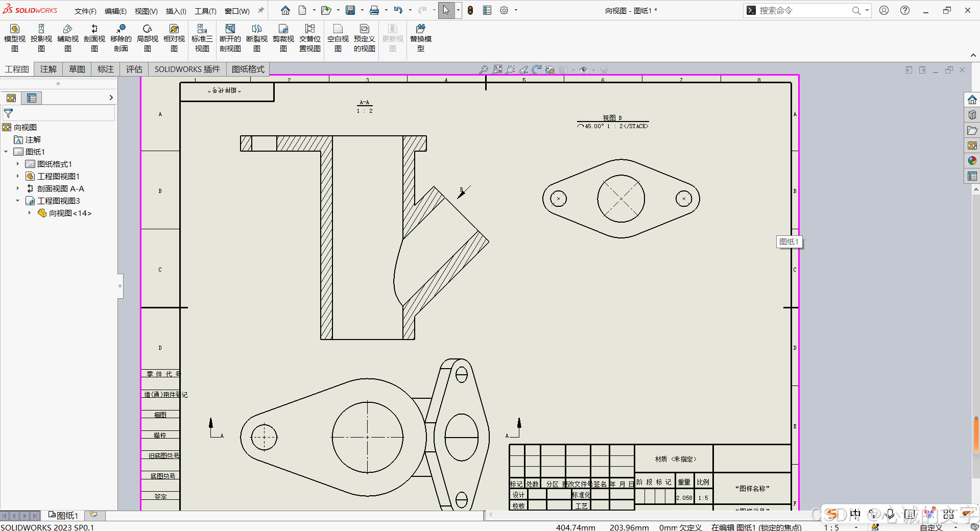
Task: Open the 视图(V) menu
Action: [146, 11]
